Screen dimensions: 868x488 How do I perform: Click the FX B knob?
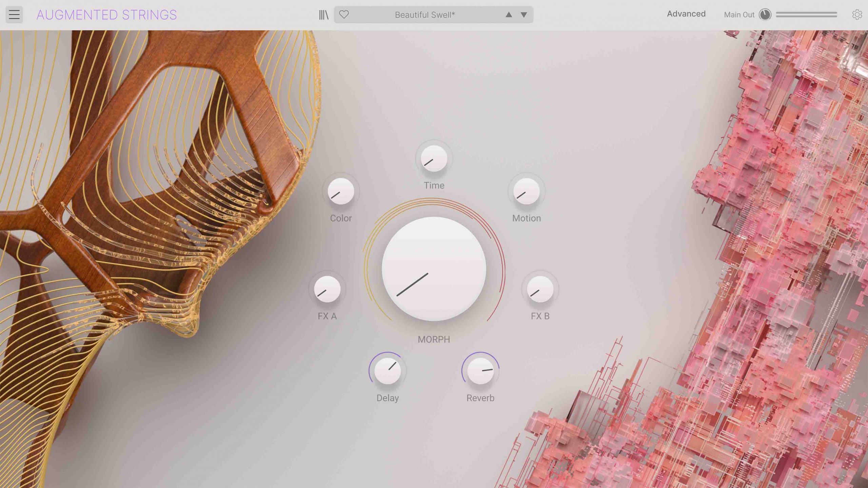click(x=540, y=289)
